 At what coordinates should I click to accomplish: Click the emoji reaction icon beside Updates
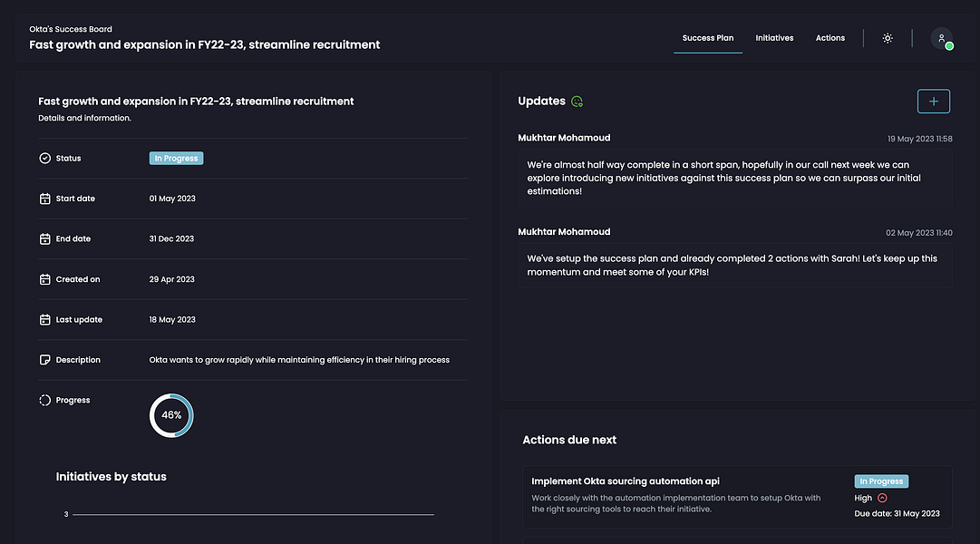577,102
